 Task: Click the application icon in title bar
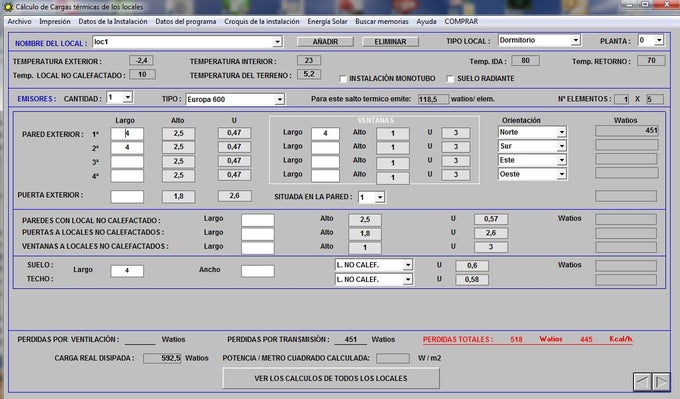click(8, 7)
